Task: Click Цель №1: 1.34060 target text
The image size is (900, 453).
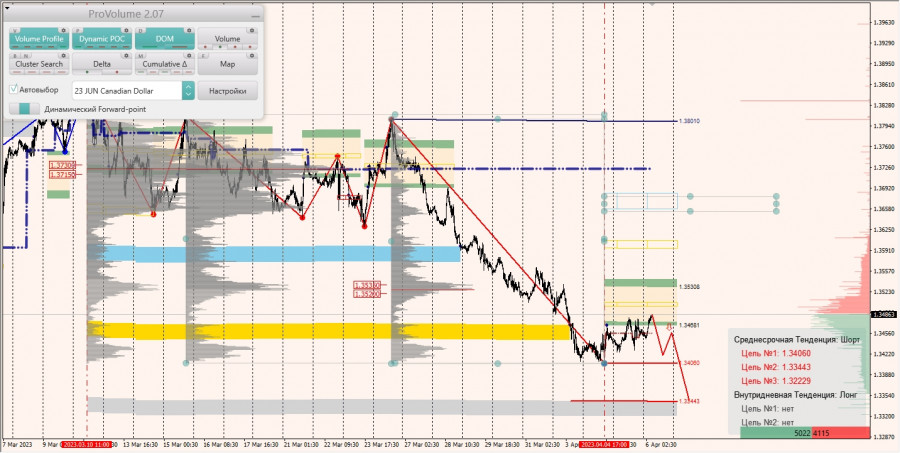Action: (x=776, y=354)
